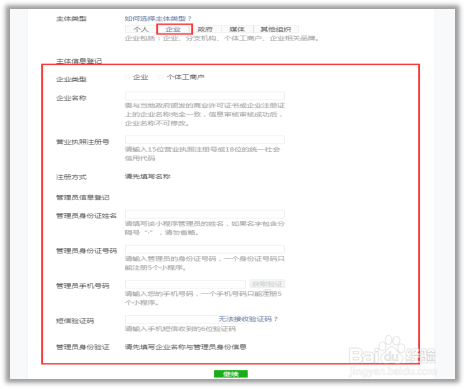Click the 请先填写名称 text beside 注册方式
This screenshot has height=389, width=466.
pyautogui.click(x=148, y=176)
